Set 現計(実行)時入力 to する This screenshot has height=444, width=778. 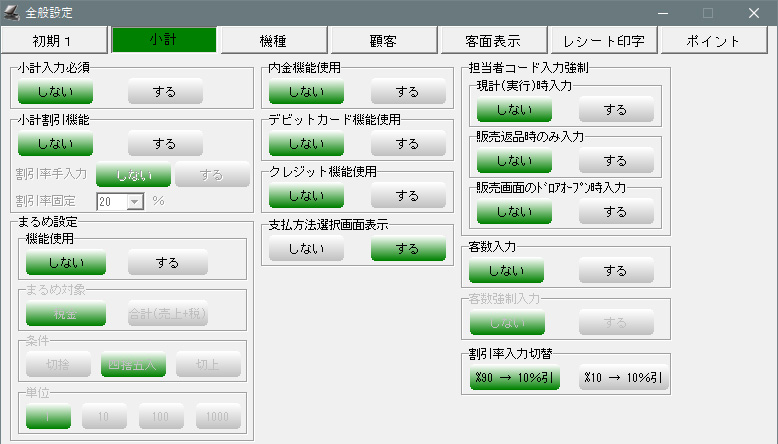[616, 111]
